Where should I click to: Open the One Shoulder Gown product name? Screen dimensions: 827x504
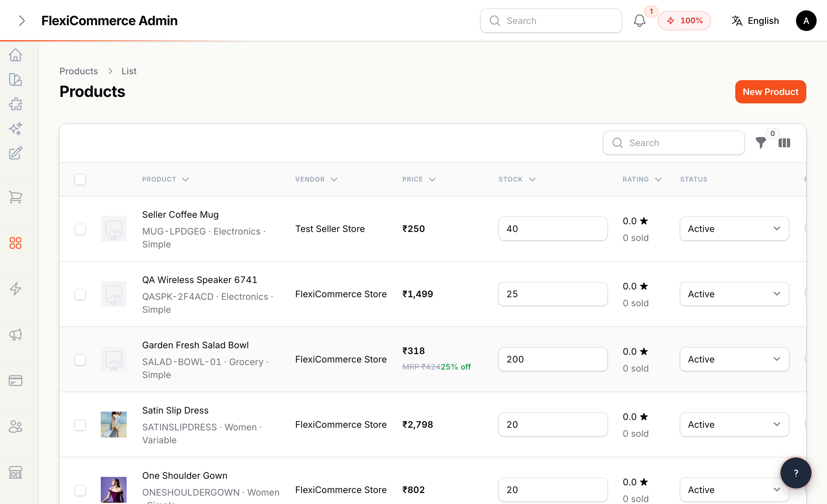tap(184, 476)
